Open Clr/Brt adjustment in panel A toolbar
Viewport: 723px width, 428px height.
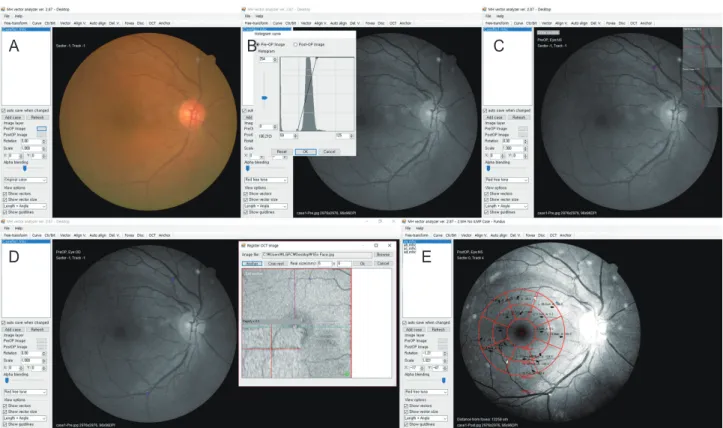[x=50, y=23]
